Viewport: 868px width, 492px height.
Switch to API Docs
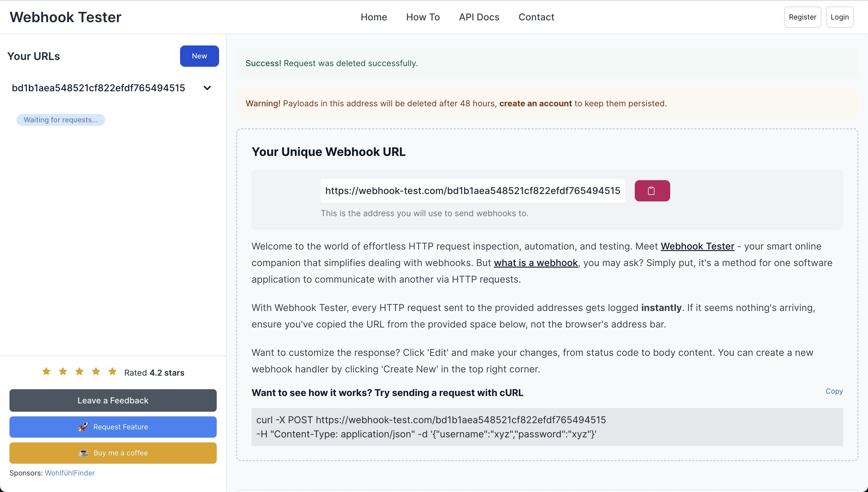tap(479, 17)
